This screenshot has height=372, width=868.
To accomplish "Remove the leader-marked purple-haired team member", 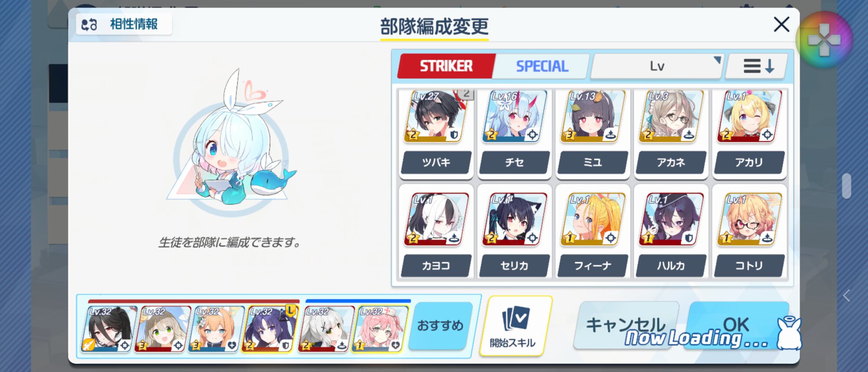I will pyautogui.click(x=270, y=329).
